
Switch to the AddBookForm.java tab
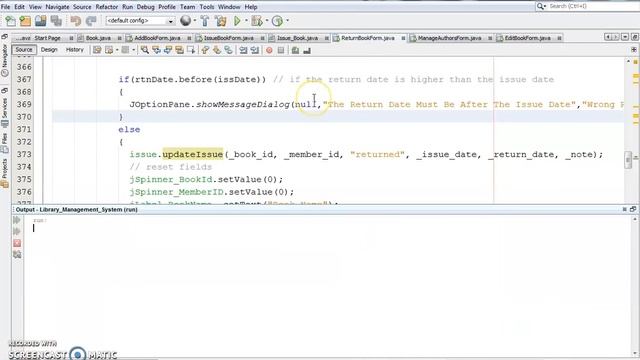point(157,38)
